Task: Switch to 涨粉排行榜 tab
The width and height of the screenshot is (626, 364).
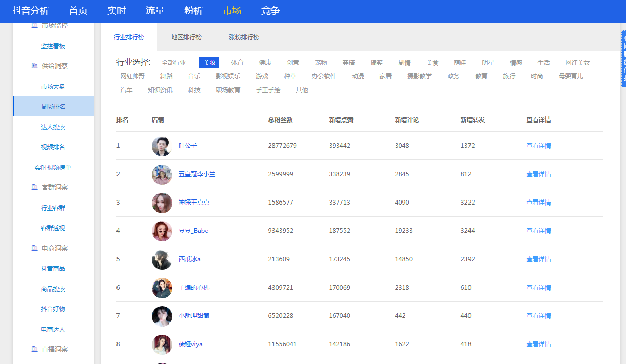Action: [x=244, y=37]
